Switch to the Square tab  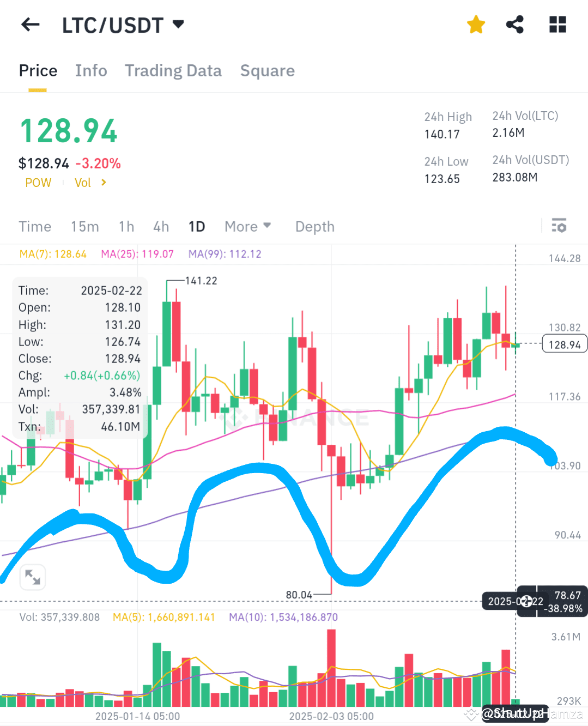point(268,71)
